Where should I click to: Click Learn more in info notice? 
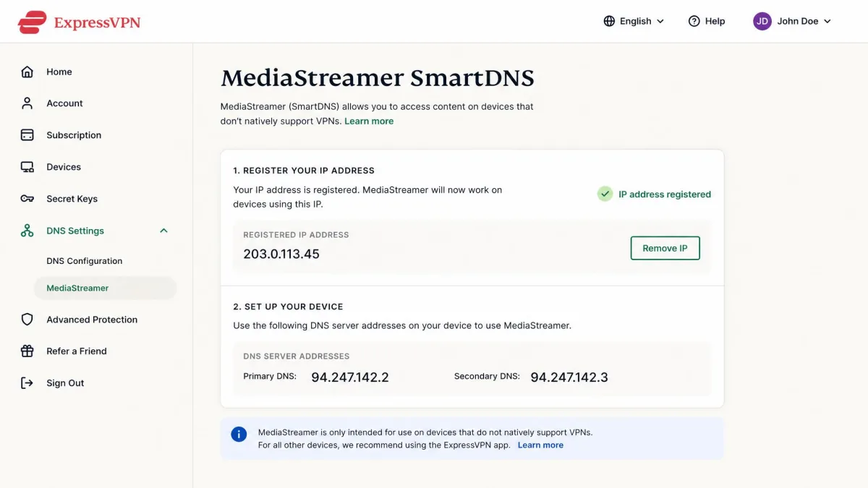(x=540, y=445)
